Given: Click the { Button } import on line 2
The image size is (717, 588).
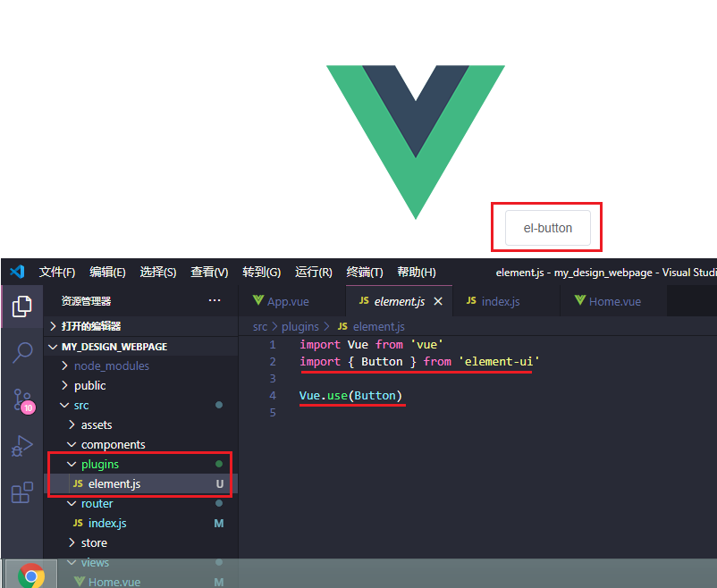Looking at the screenshot, I should coord(382,361).
